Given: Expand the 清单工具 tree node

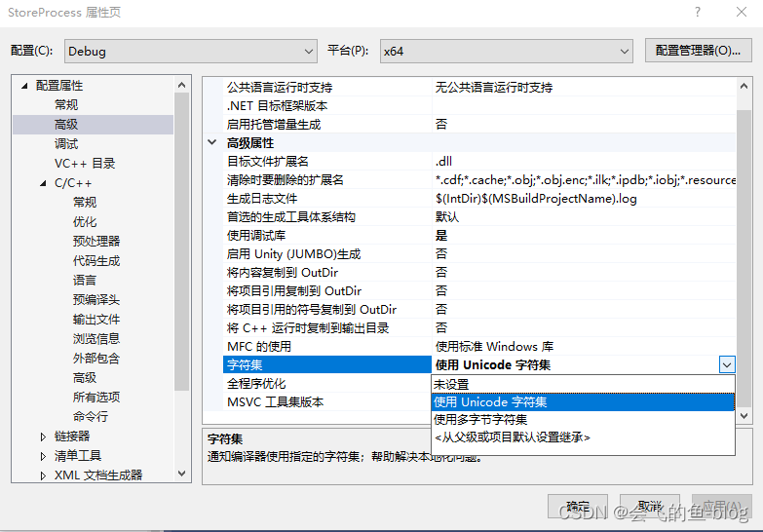Looking at the screenshot, I should point(43,456).
